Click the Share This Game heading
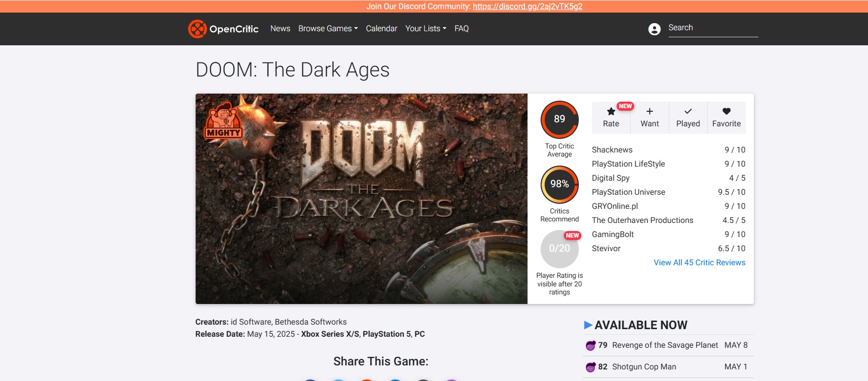Viewport: 868px width, 381px height. pyautogui.click(x=381, y=361)
